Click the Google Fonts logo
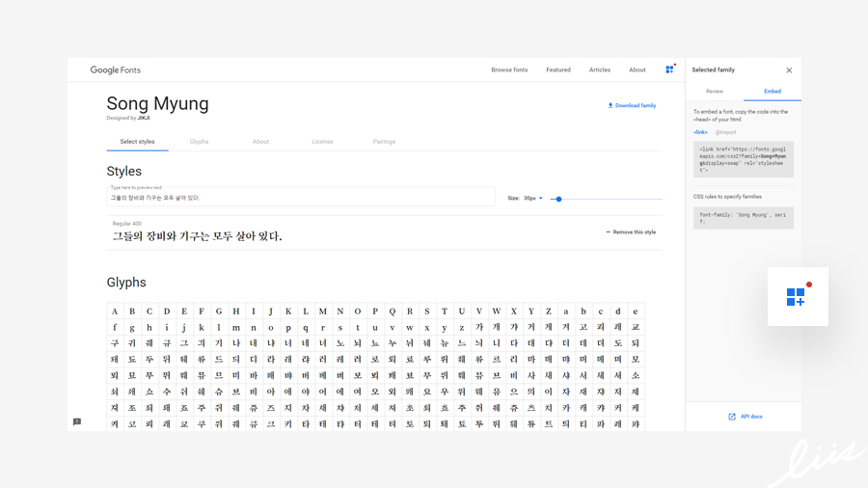The image size is (868, 488). [x=115, y=70]
